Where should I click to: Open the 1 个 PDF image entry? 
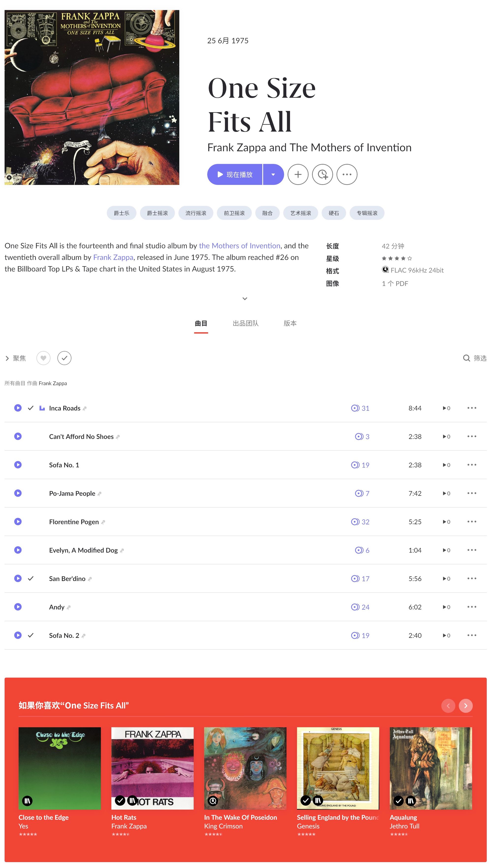(x=395, y=284)
